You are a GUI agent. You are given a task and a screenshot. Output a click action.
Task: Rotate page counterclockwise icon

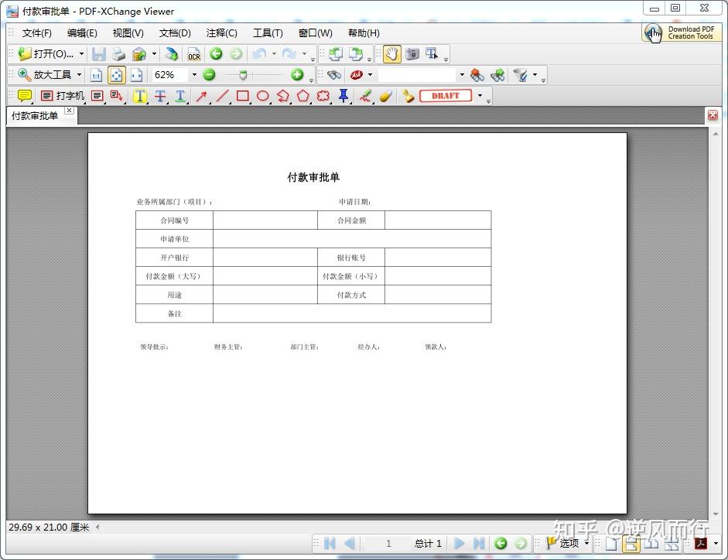(336, 54)
